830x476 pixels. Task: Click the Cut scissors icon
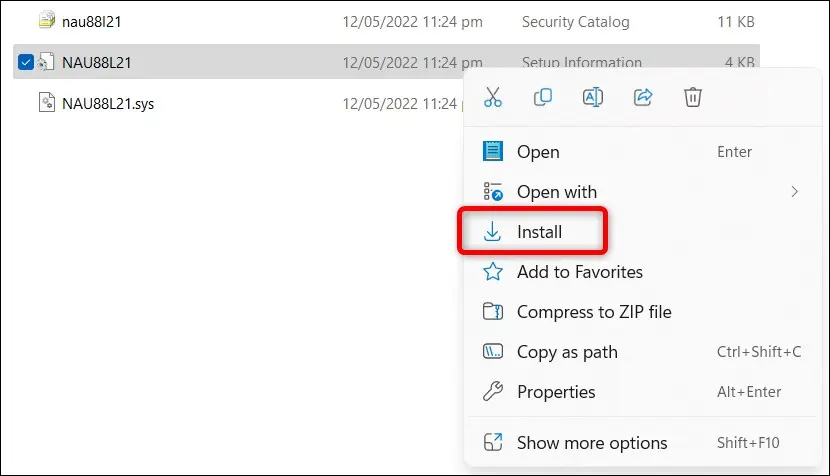click(x=492, y=97)
